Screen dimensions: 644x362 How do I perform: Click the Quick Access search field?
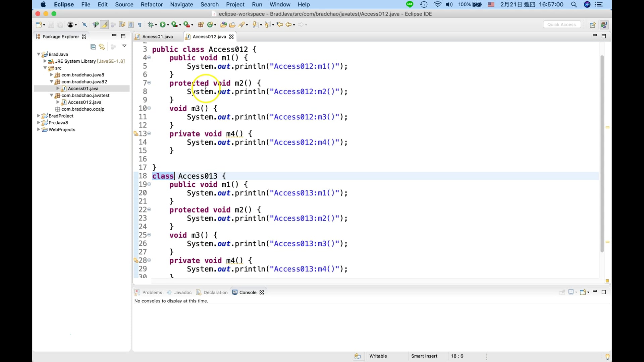pos(561,24)
